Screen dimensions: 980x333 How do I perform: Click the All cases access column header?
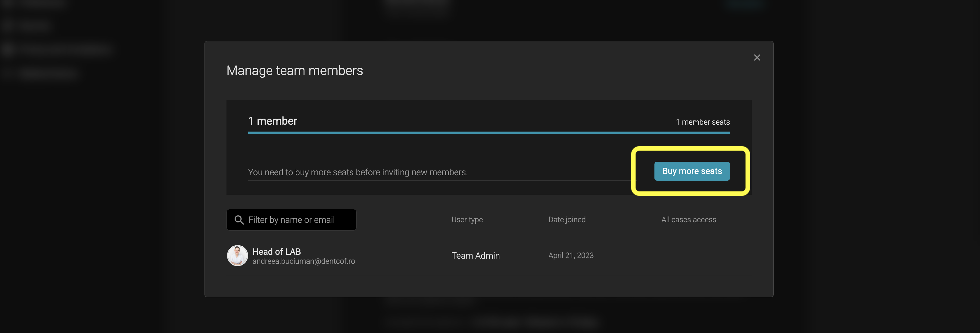[688, 219]
